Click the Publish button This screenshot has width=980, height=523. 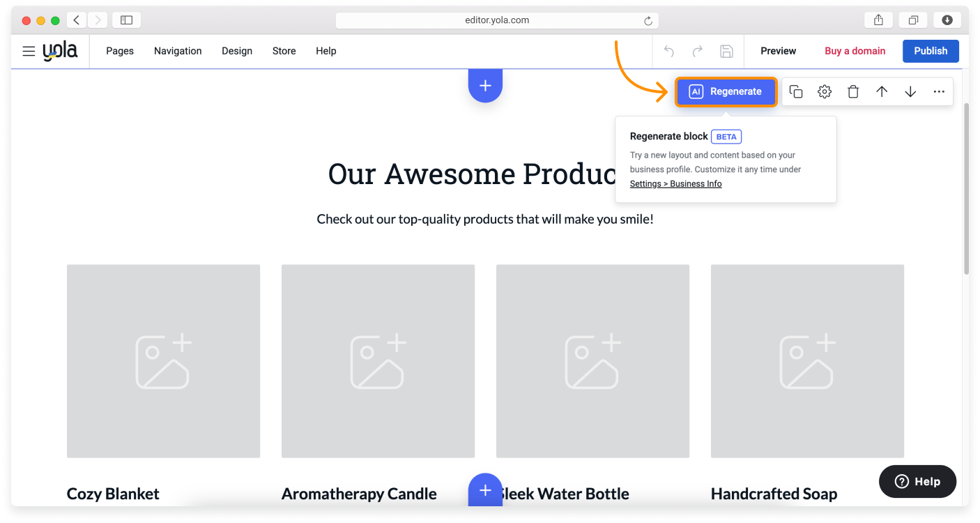(931, 51)
